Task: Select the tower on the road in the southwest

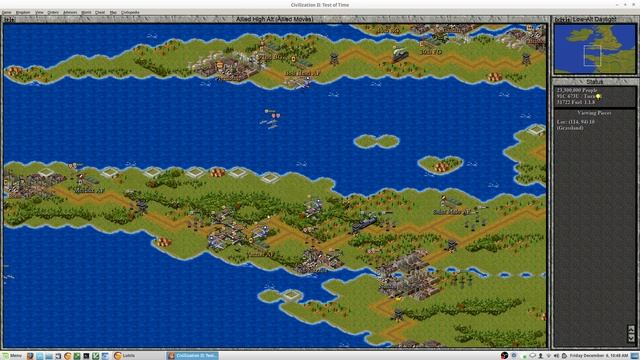Action: 142,207
